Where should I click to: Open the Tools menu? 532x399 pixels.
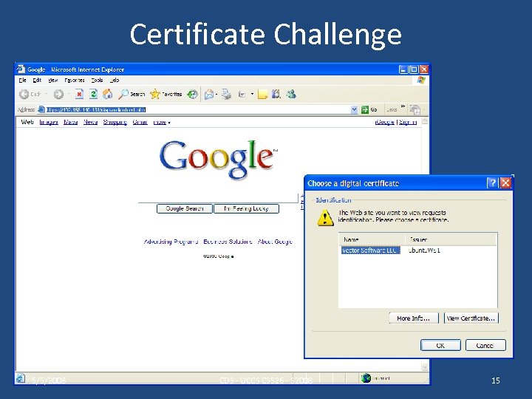coord(97,80)
